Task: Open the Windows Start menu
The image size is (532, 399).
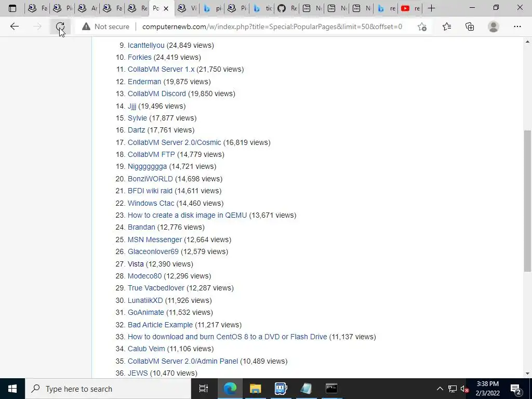Action: tap(12, 389)
